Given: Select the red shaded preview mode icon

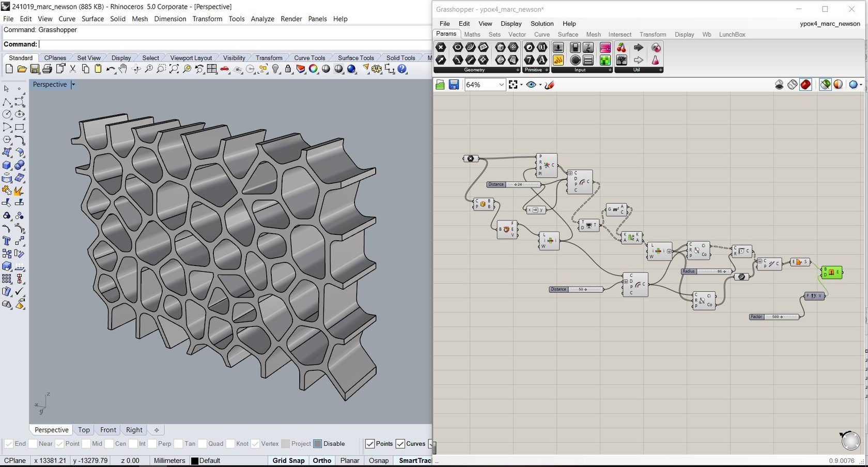Looking at the screenshot, I should (805, 85).
